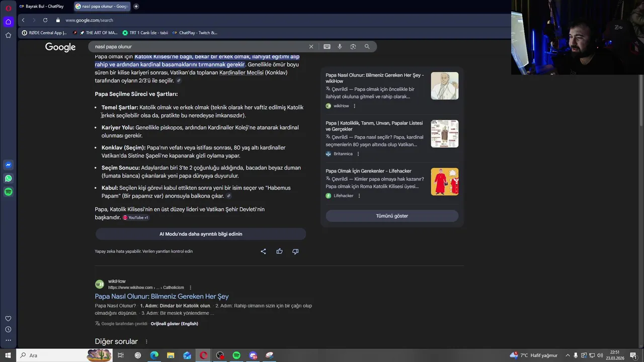Open THE ART OF MA... bookmark
This screenshot has width=644, height=362.
95,33
